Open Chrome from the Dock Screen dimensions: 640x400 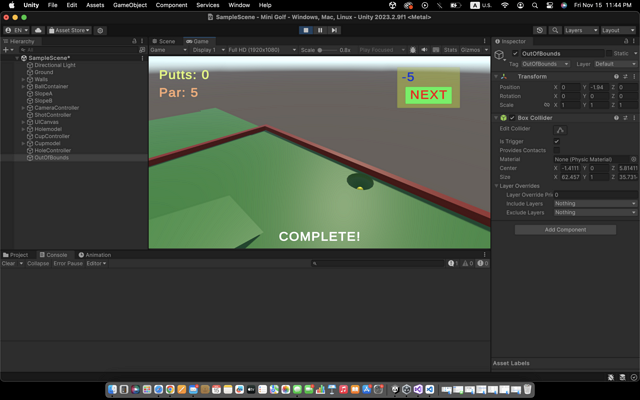(170, 389)
